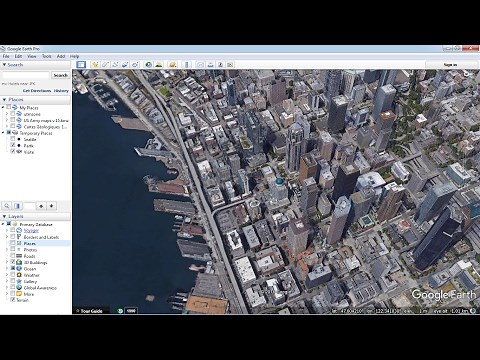The image size is (480, 360).
Task: Open the Tools menu
Action: [47, 56]
